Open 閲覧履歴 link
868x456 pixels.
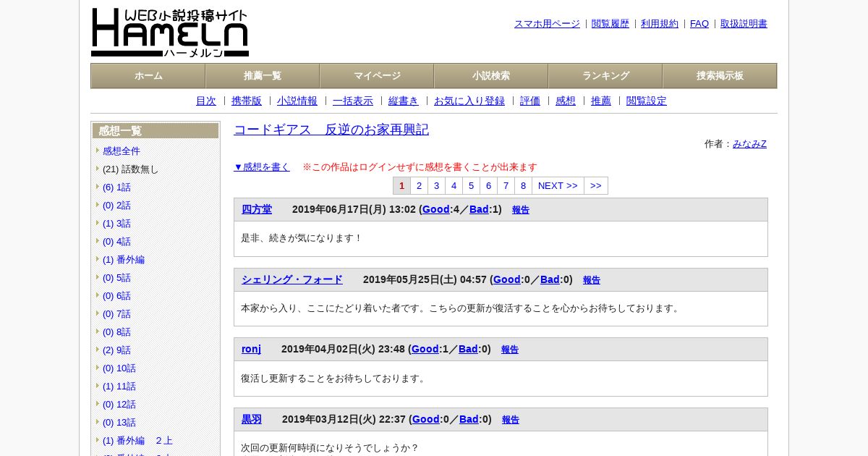click(610, 23)
